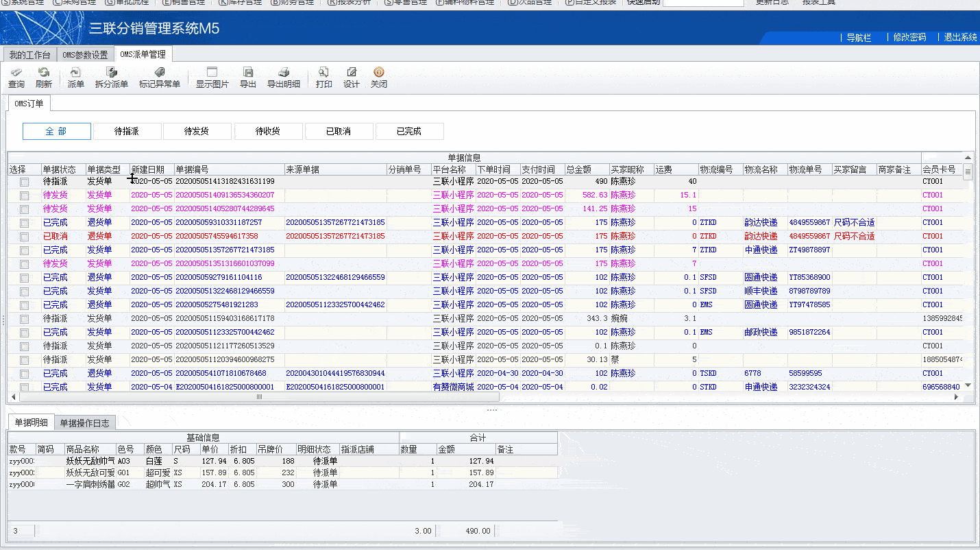This screenshot has width=980, height=550.
Task: Tick checkbox for the 有赞微商城 order row
Action: pos(25,387)
